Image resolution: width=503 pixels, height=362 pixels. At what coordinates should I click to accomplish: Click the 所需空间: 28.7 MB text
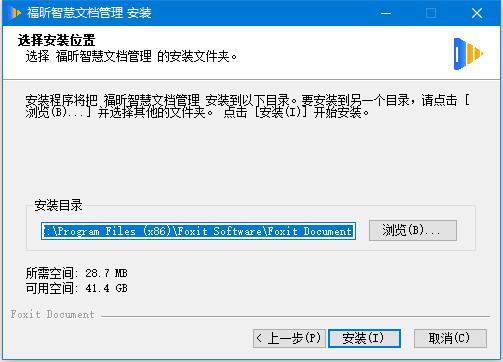(77, 273)
